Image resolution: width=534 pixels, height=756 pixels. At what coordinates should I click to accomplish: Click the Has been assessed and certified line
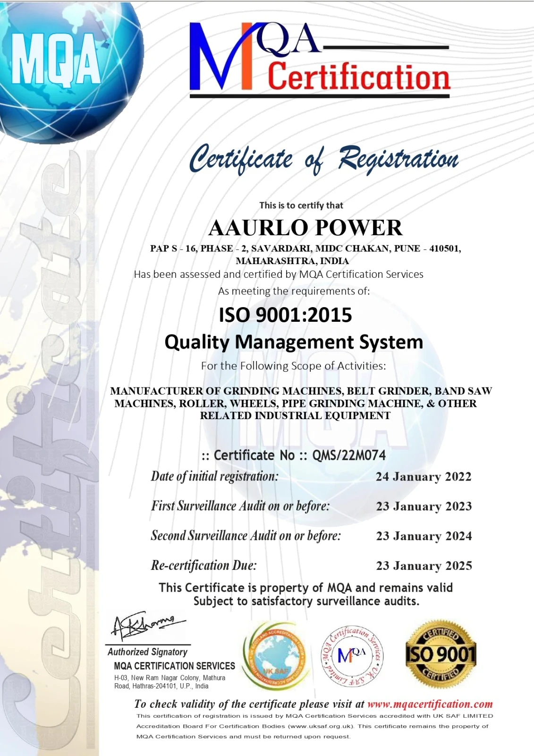tap(279, 274)
